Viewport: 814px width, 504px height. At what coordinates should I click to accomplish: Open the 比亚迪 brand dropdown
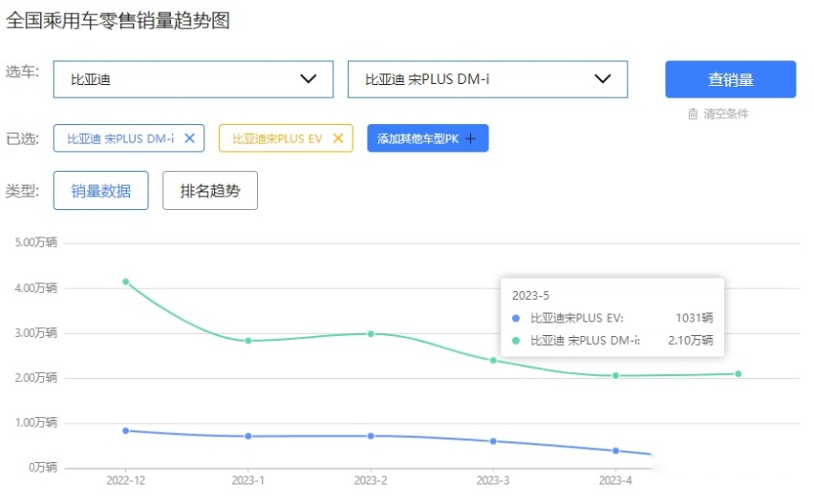pos(193,79)
